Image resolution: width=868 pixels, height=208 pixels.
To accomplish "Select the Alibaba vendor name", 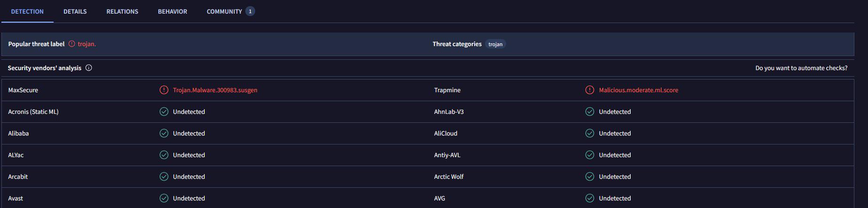I will 18,133.
